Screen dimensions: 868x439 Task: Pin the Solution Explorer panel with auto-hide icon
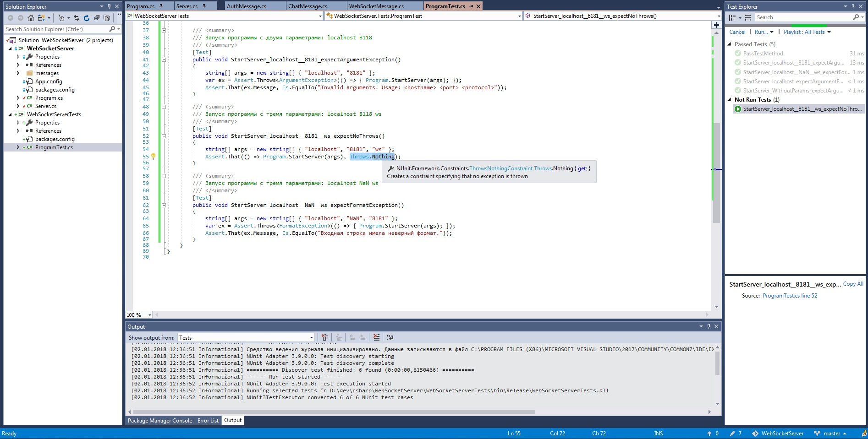[110, 6]
